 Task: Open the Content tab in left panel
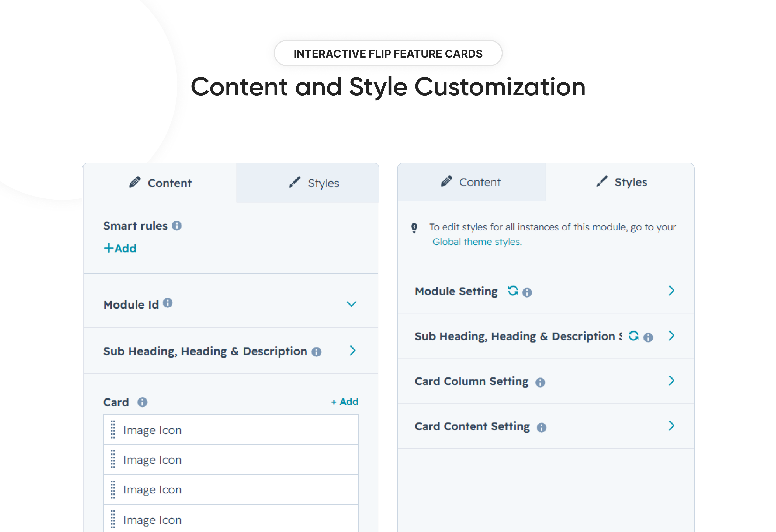160,183
